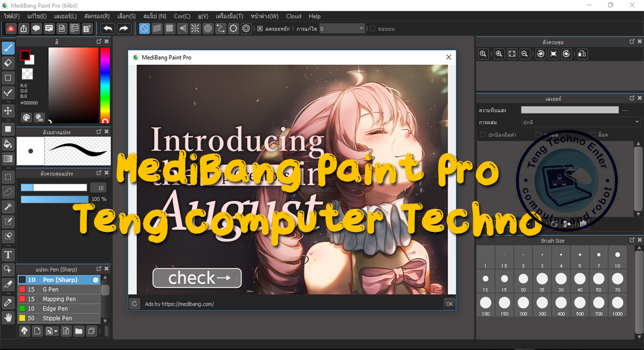Image resolution: width=644 pixels, height=350 pixels.
Task: Click the speech bubble icon in toolbar
Action: pyautogui.click(x=36, y=28)
